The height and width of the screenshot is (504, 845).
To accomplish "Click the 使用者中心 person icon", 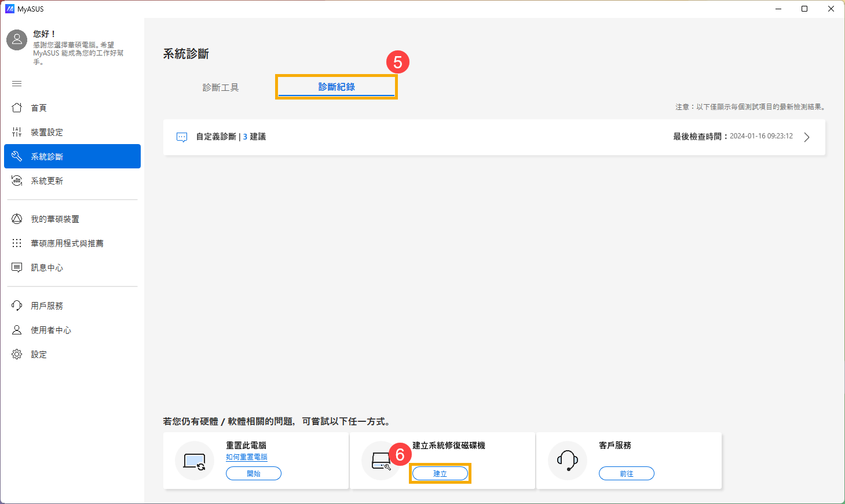I will click(x=17, y=330).
